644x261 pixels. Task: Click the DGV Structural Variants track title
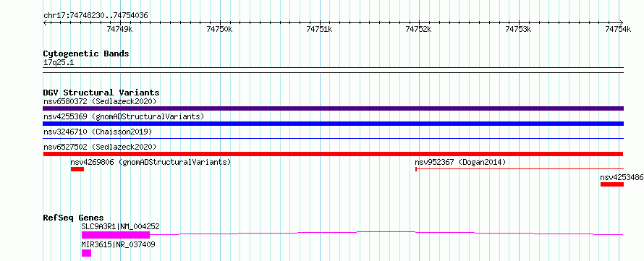click(x=101, y=93)
